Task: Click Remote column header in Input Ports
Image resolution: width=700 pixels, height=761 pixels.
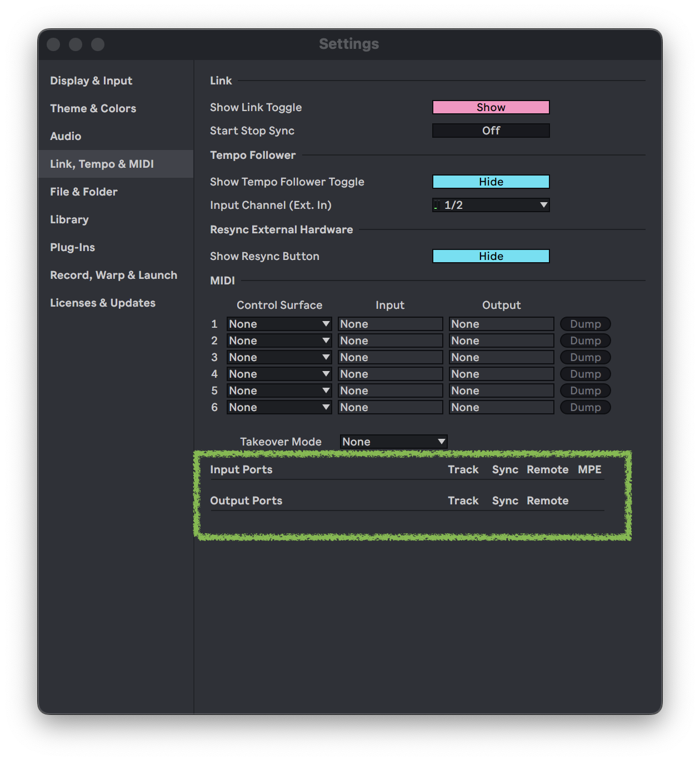Action: pyautogui.click(x=548, y=469)
